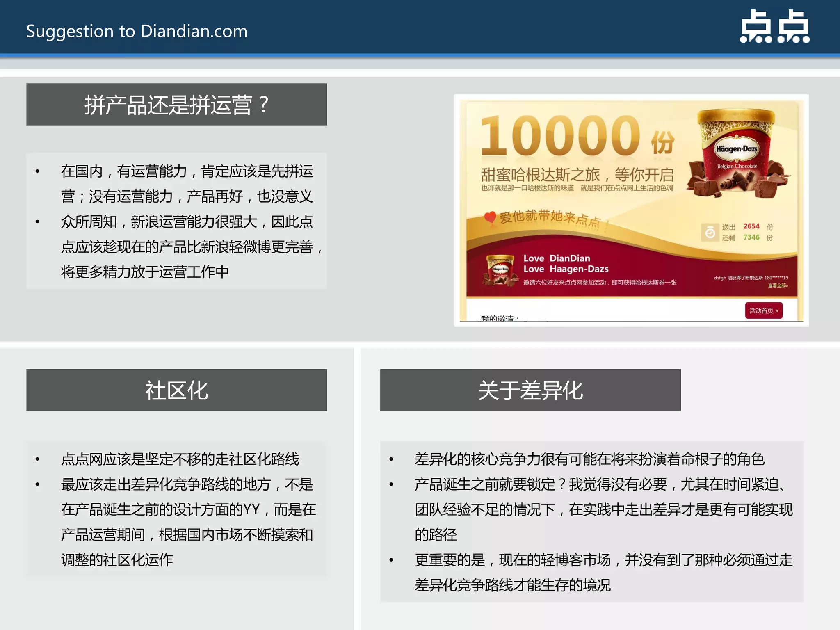Image resolution: width=840 pixels, height=630 pixels.
Task: Click the '7346' remaining count value
Action: [751, 237]
